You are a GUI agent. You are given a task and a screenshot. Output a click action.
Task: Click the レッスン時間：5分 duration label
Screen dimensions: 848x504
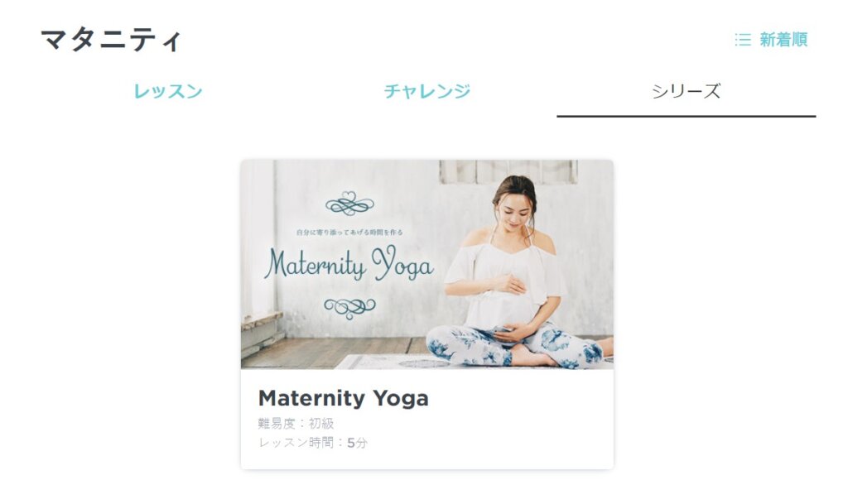(x=312, y=443)
